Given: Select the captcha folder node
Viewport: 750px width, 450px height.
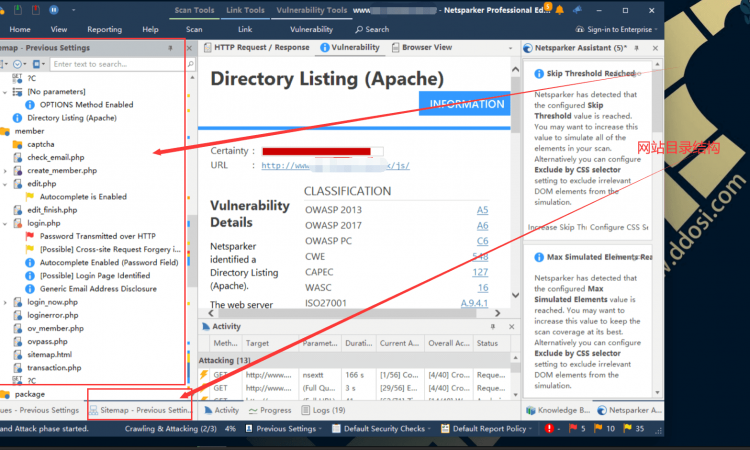Looking at the screenshot, I should (x=41, y=144).
